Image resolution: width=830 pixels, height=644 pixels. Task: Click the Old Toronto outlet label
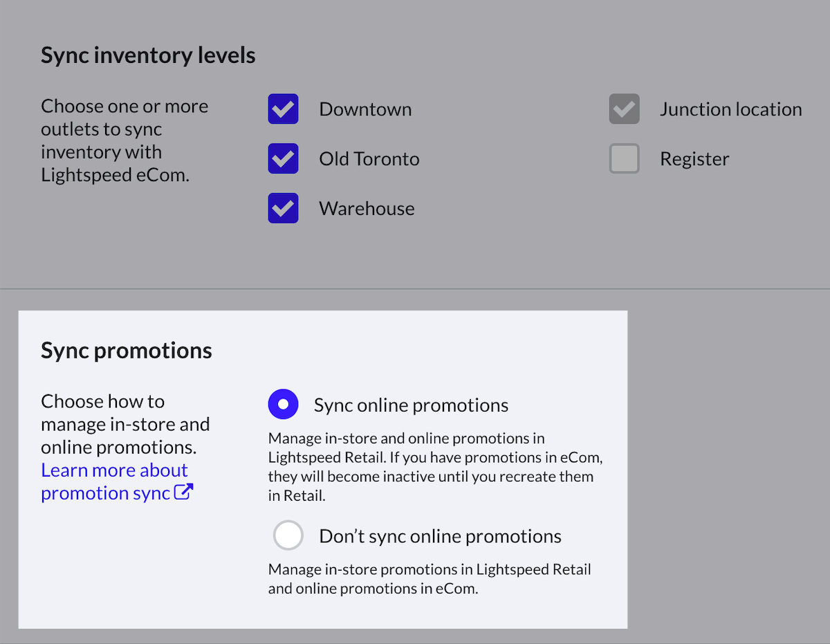click(x=369, y=159)
